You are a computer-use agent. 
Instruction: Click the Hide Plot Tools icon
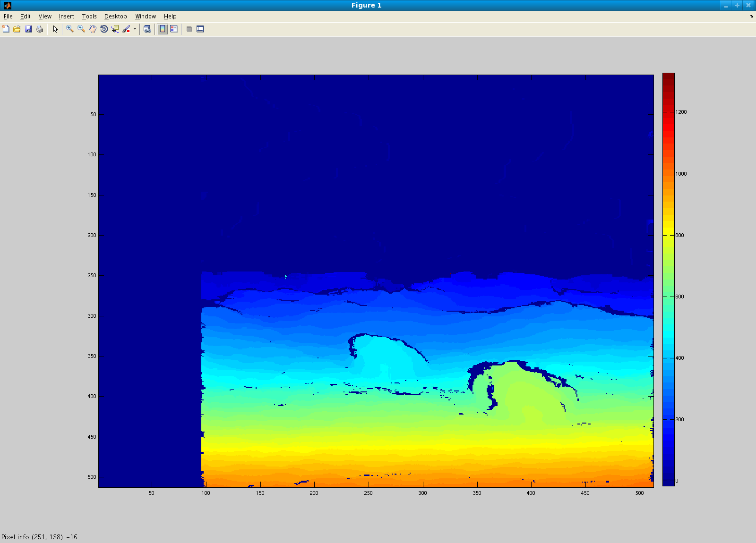[189, 29]
